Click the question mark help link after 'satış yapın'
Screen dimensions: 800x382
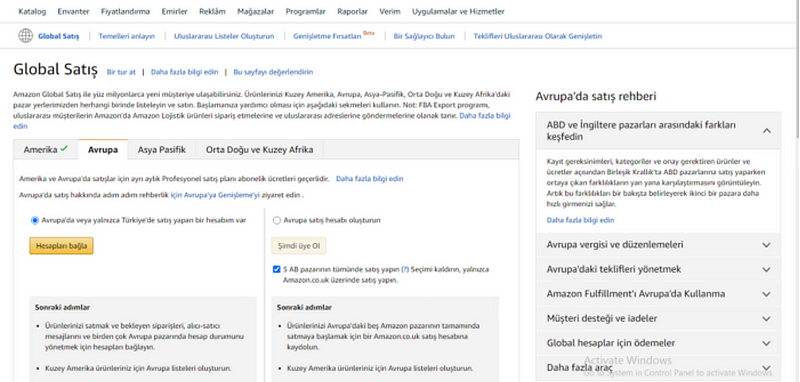pyautogui.click(x=405, y=269)
